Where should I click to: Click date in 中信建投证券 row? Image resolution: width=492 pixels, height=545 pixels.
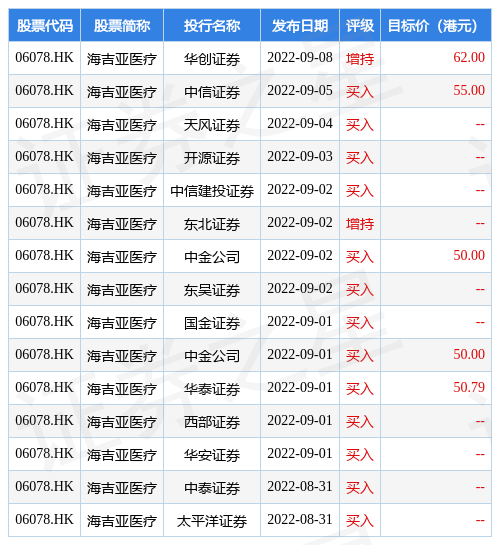tap(300, 189)
